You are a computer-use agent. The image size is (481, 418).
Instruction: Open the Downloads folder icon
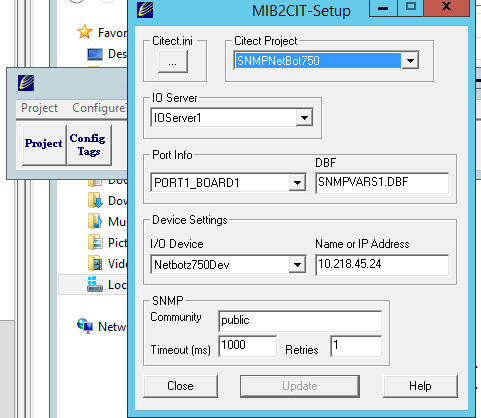point(95,201)
